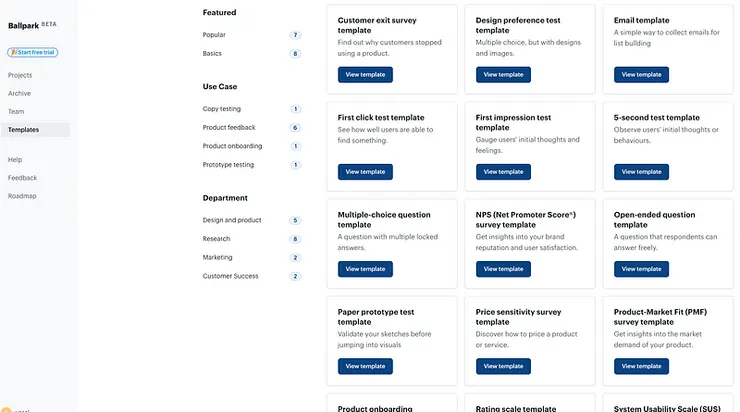Open the Help link
740x412 pixels.
pyautogui.click(x=15, y=159)
